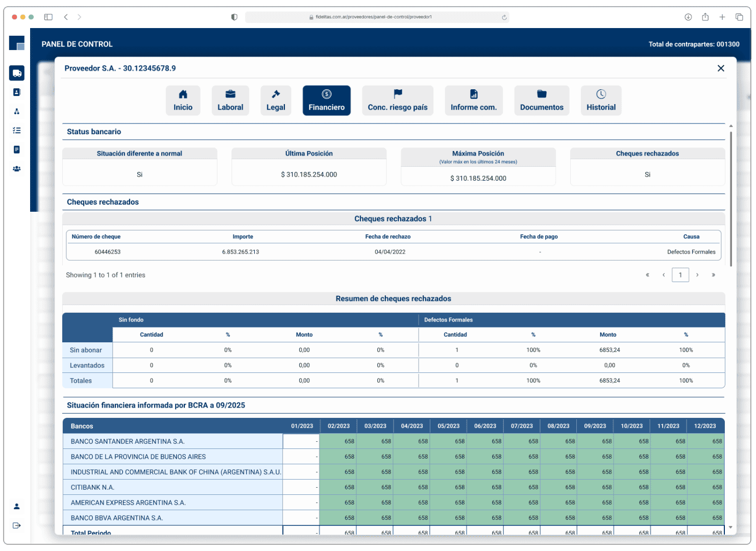Open the checklist icon in the sidebar
The height and width of the screenshot is (551, 756).
coord(17,131)
